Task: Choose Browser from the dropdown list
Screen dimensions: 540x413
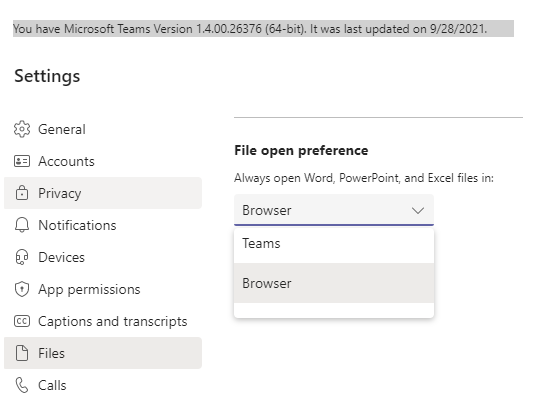Action: [x=334, y=283]
